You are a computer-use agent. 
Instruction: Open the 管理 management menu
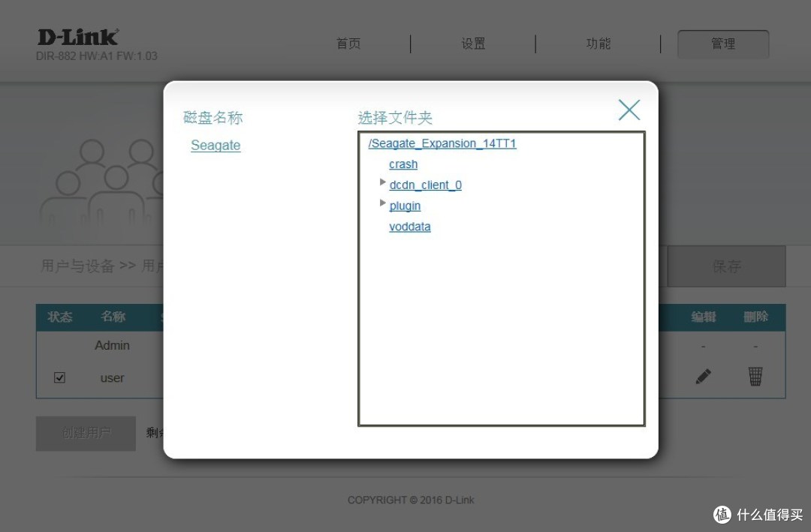[x=723, y=44]
